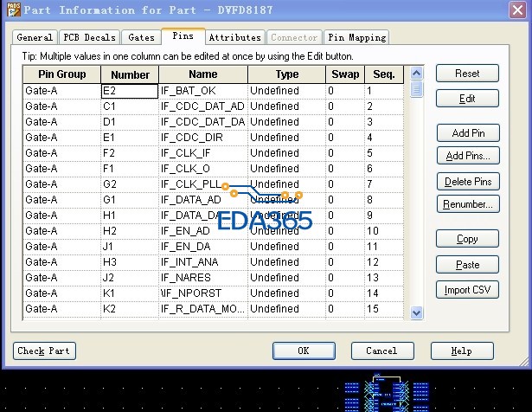Select the IF_CDC_DAT_AD name cell
Screen dimensions: 532x412
tap(203, 106)
